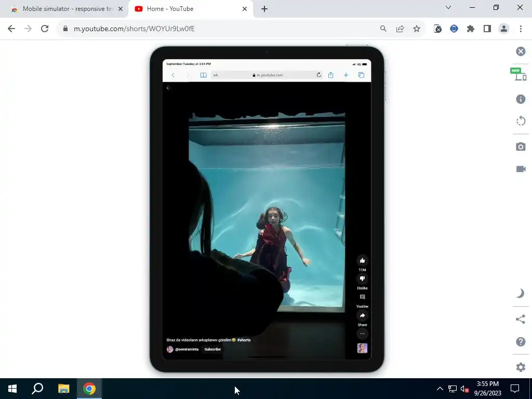The image size is (532, 399).
Task: Bookmark this page with the star
Action: [x=417, y=29]
